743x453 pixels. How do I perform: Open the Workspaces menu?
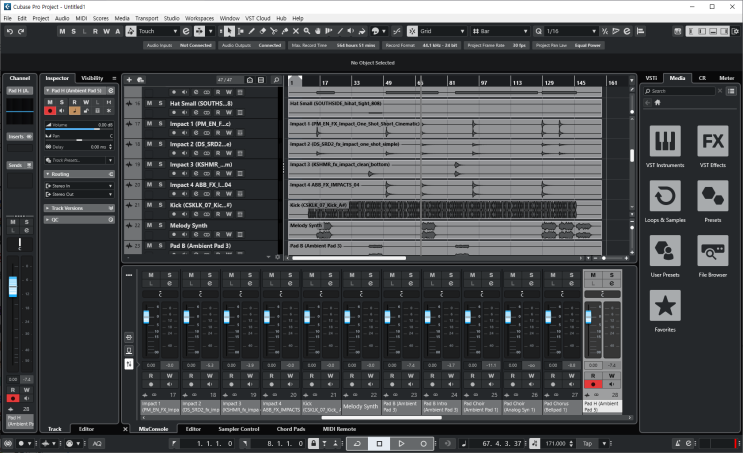coord(199,18)
